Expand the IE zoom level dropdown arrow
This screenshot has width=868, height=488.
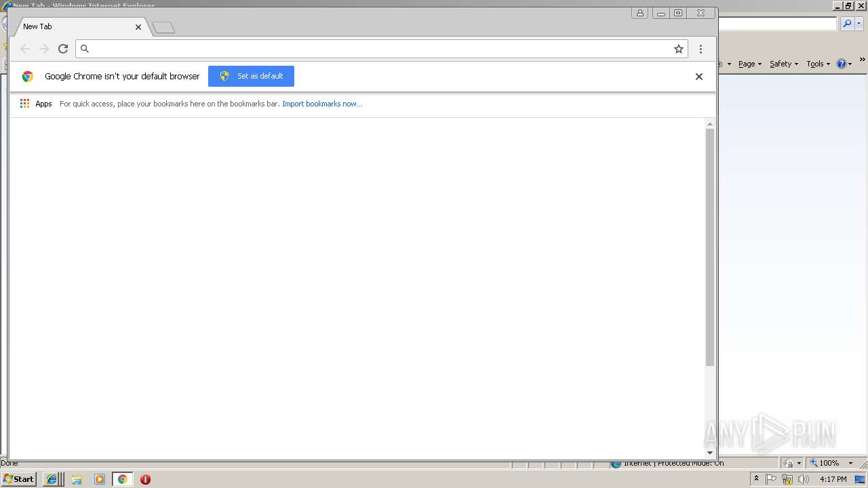click(850, 464)
